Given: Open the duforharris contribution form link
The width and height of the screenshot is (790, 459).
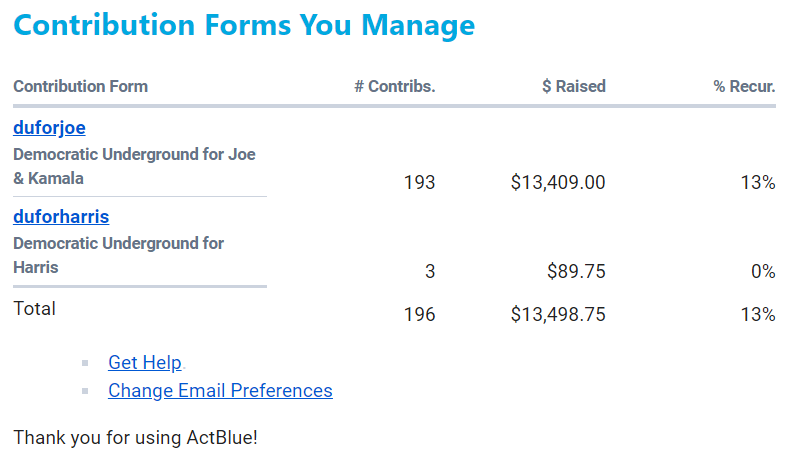Looking at the screenshot, I should (61, 217).
